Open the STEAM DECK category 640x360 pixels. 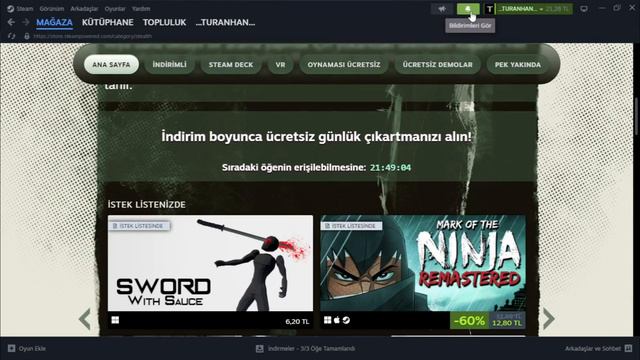231,64
